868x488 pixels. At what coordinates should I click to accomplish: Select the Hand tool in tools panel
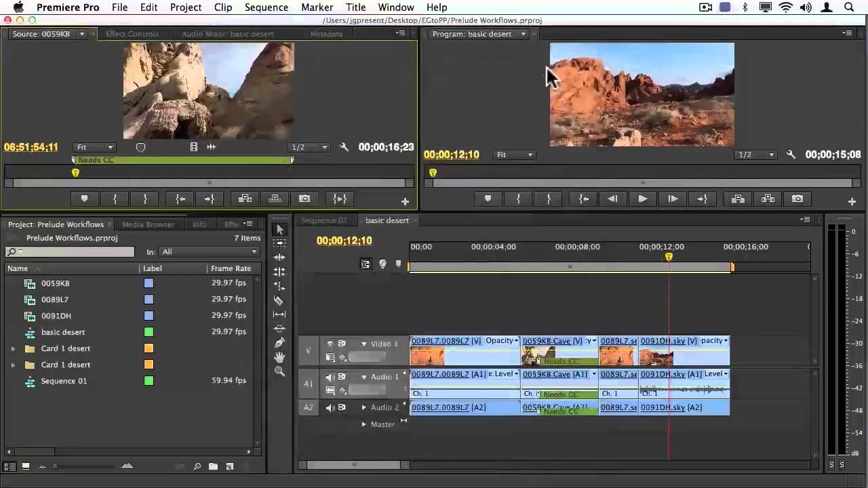coord(279,357)
